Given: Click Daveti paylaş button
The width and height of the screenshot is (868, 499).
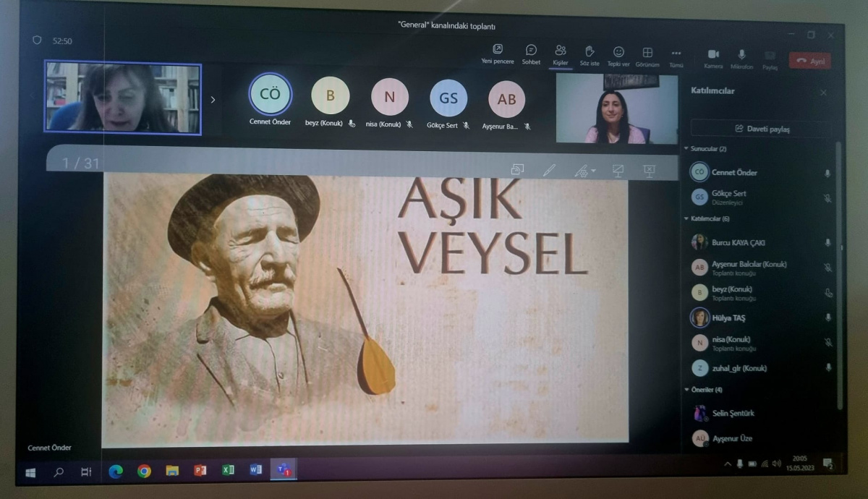Looking at the screenshot, I should tap(762, 129).
